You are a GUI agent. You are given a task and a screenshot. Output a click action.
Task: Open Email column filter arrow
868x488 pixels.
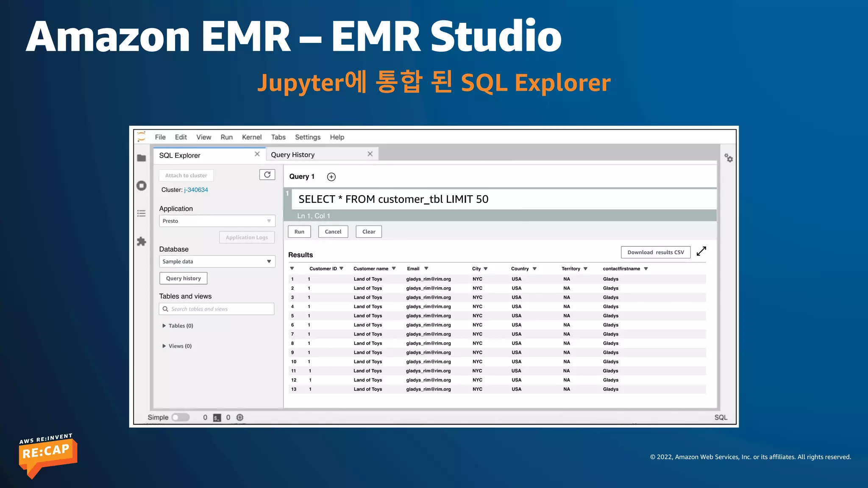426,269
